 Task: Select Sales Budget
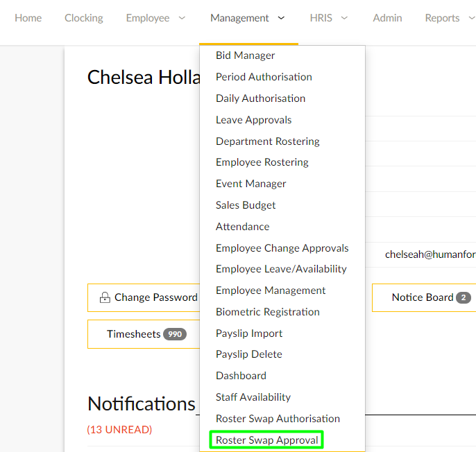246,205
